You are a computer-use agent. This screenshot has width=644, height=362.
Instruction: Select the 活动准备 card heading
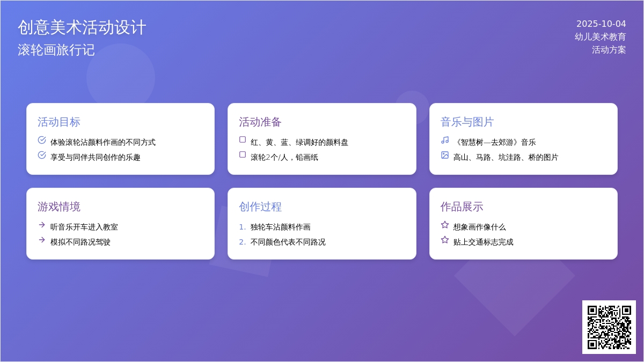260,122
